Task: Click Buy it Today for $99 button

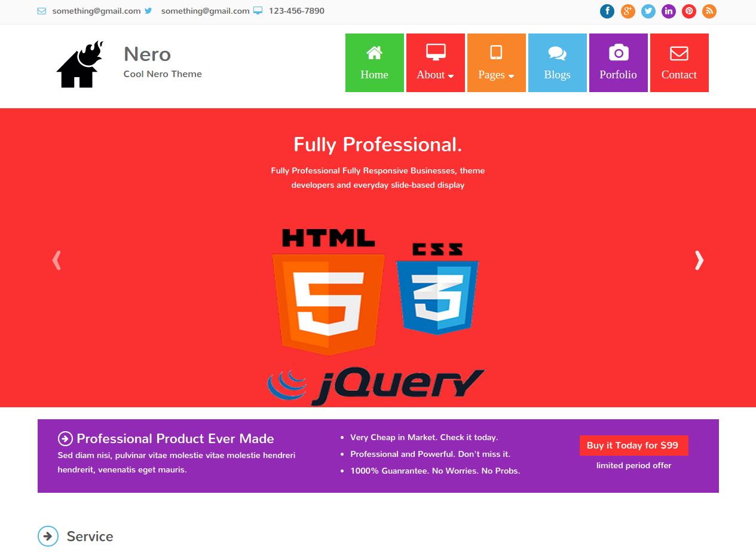Action: click(x=633, y=446)
